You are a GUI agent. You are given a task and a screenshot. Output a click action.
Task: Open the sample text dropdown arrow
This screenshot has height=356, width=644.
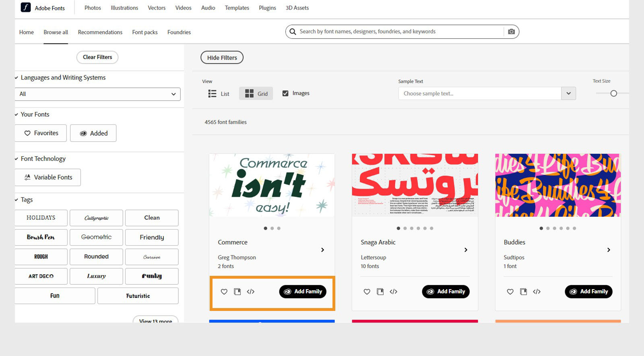[x=568, y=93]
